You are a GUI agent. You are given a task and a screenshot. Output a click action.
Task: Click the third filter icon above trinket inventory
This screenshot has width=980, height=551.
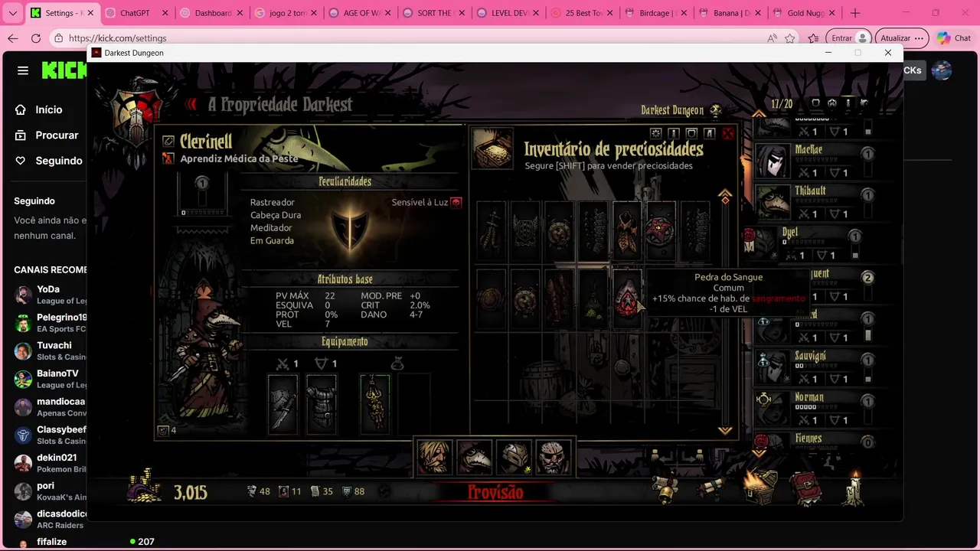pos(691,134)
